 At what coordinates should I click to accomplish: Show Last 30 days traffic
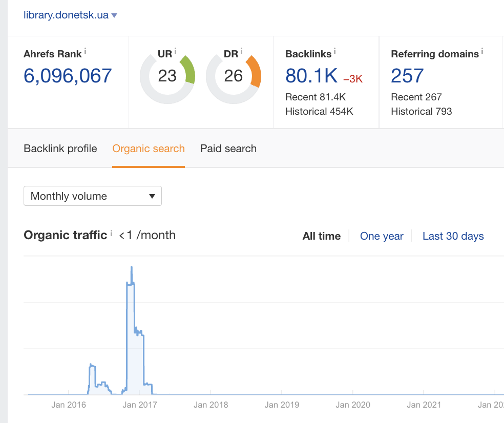pyautogui.click(x=453, y=236)
